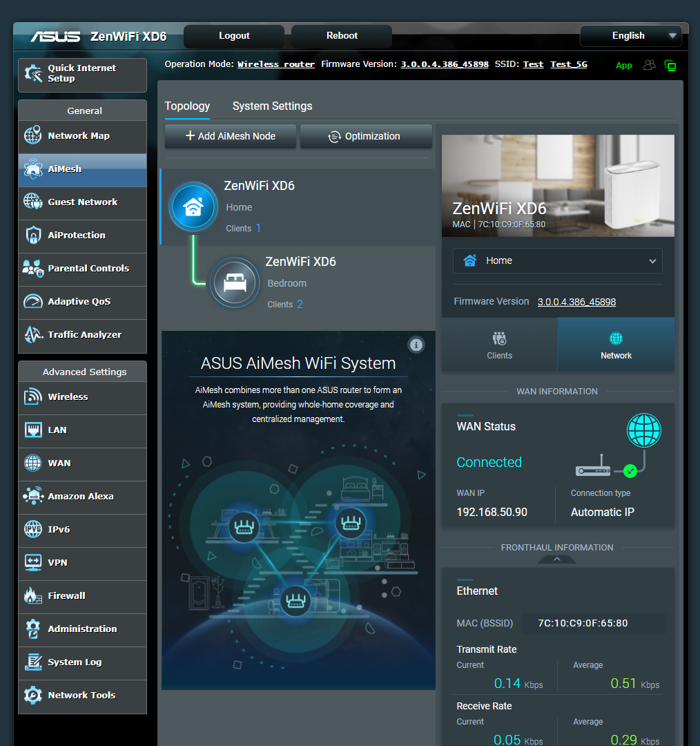Click firmware version link in node panel
The height and width of the screenshot is (746, 700).
point(576,302)
